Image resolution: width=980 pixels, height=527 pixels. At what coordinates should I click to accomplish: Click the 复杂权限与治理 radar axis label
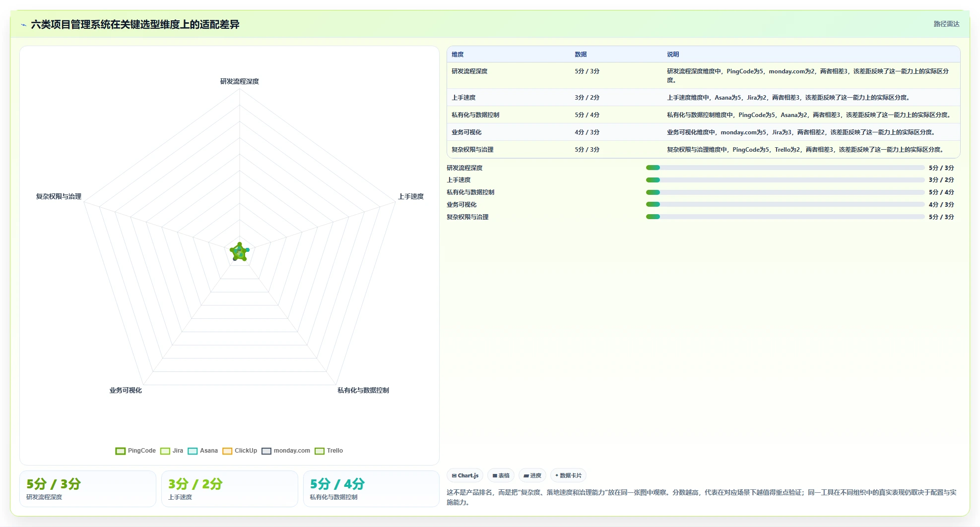point(59,196)
